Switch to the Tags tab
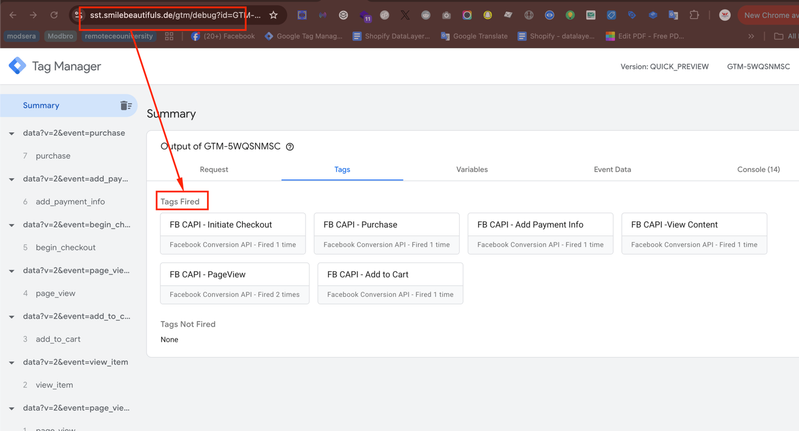The width and height of the screenshot is (799, 431). point(342,170)
